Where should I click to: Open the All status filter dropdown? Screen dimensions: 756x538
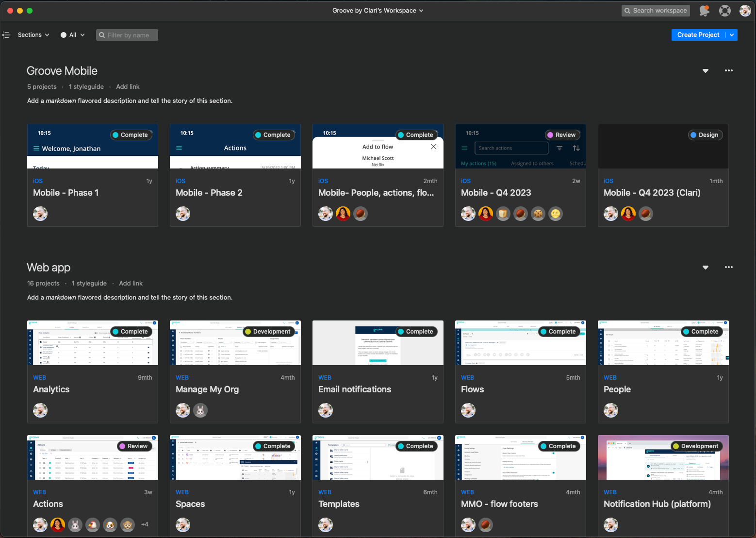click(x=73, y=35)
